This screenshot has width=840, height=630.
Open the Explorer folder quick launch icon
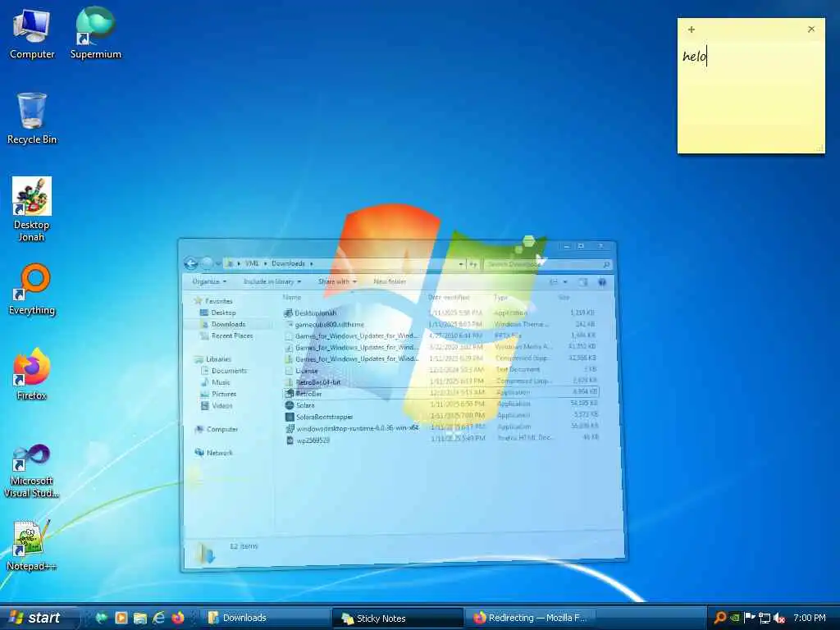click(139, 618)
